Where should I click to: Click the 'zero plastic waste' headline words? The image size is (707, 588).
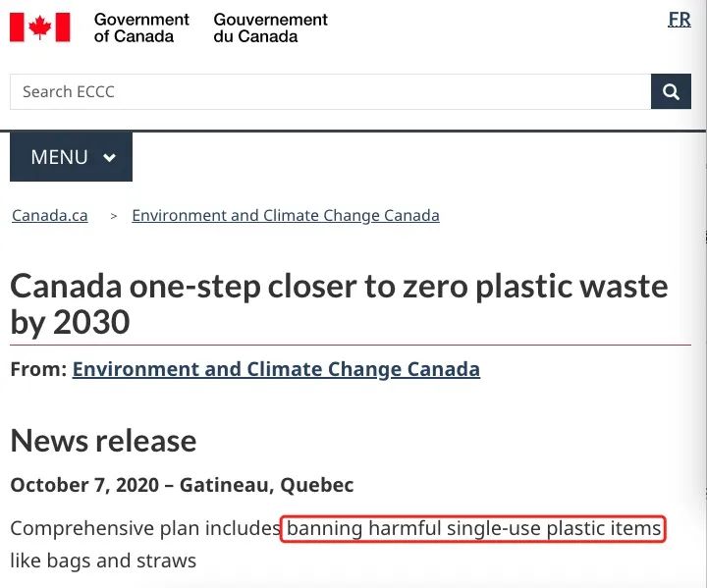[x=535, y=287]
